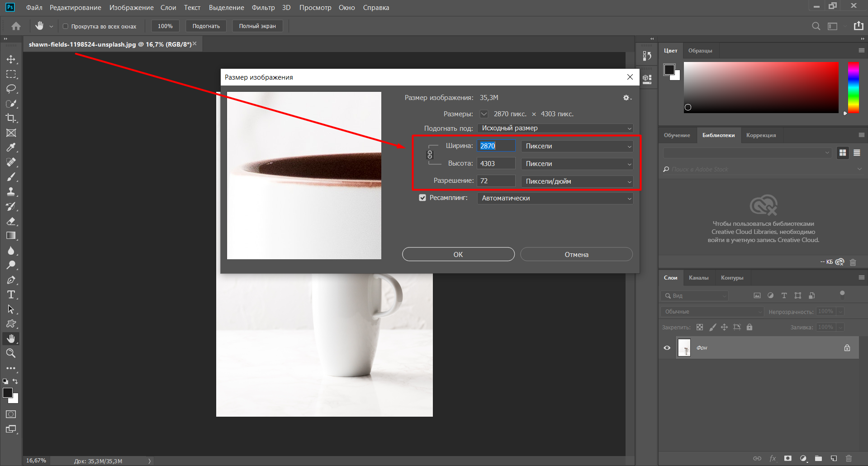Screen dimensions: 868x466
Task: Toggle the Scroll All Windows checkbox
Action: tap(65, 26)
